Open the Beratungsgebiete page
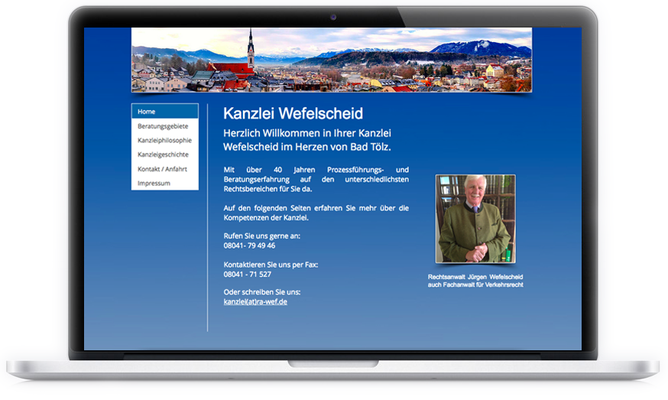 (165, 126)
